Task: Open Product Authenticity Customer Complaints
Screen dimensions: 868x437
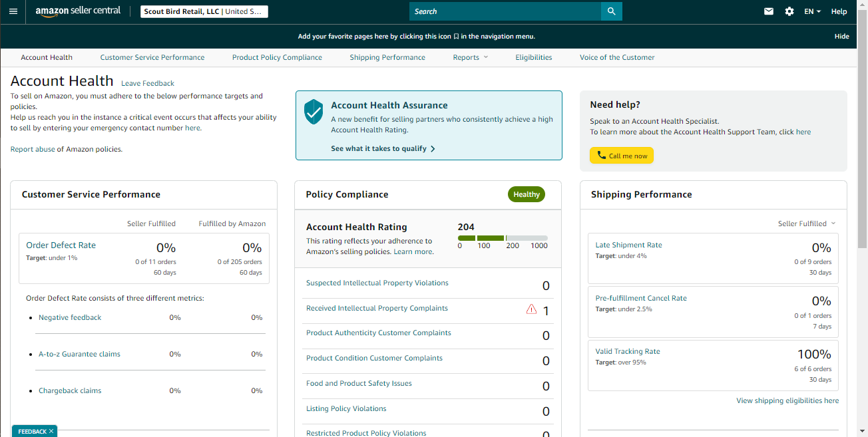Action: coord(379,333)
